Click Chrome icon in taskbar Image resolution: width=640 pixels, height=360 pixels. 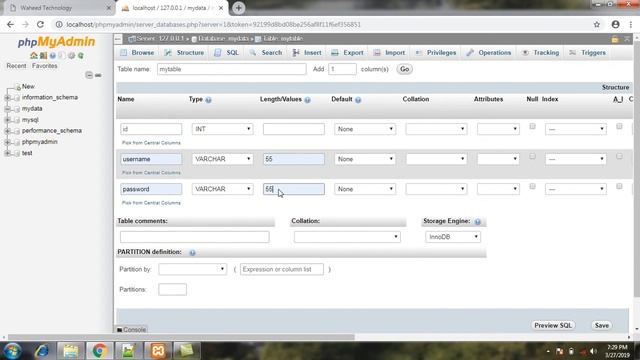coord(99,351)
